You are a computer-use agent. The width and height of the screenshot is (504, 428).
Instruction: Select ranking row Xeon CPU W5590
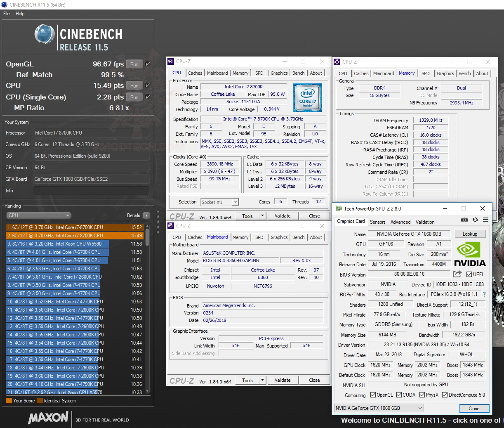point(74,244)
